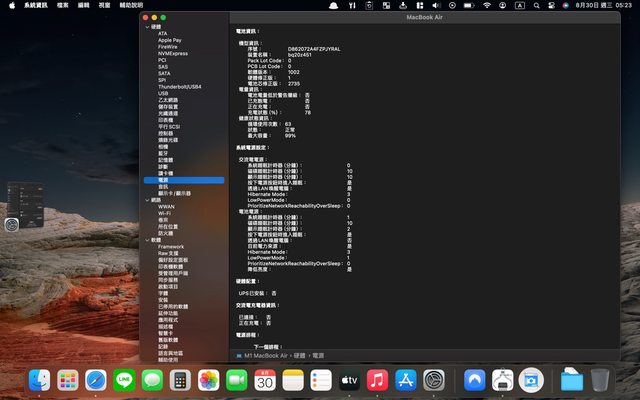Open the Calculator app in Dock
640x400 pixels.
181,380
